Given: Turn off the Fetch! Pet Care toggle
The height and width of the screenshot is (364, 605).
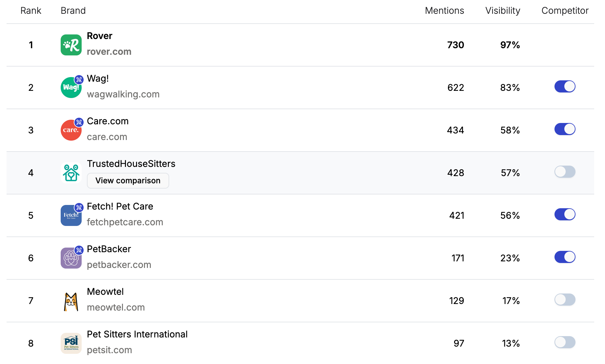Looking at the screenshot, I should 565,214.
